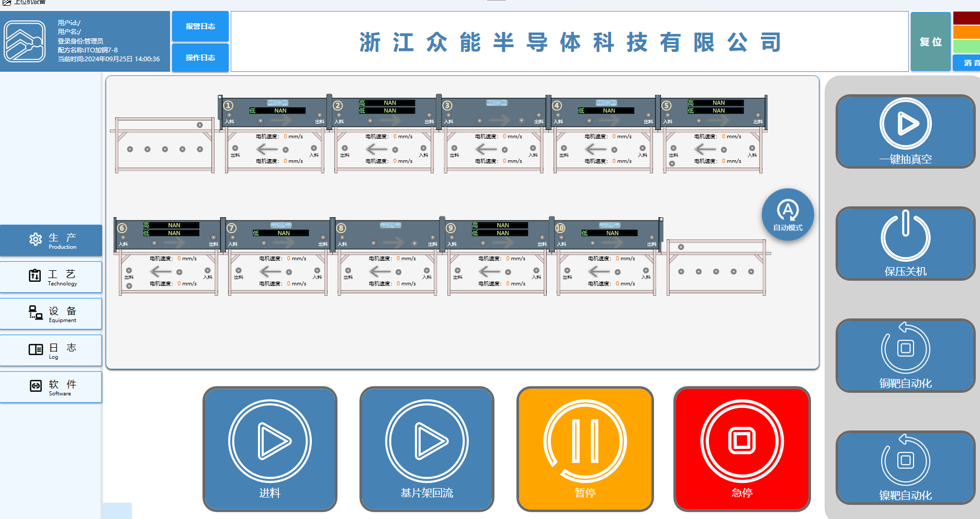Hit the red emergency stop (急停)

point(742,449)
